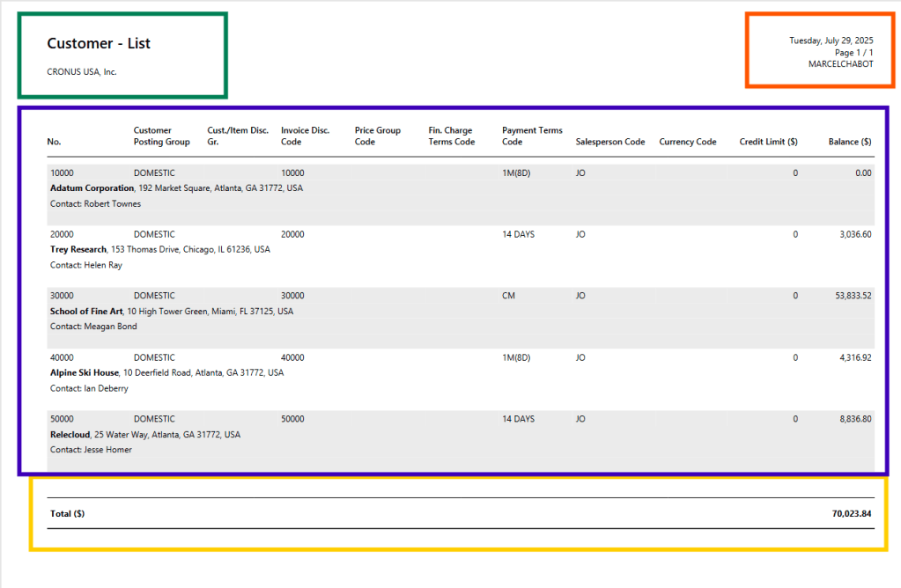
Task: Click the Total ($) label
Action: pos(67,513)
